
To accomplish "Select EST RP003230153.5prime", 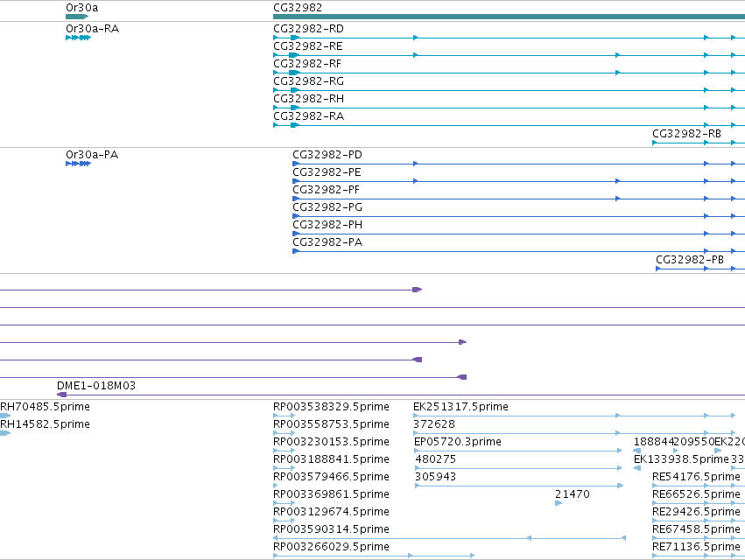I will click(331, 442).
